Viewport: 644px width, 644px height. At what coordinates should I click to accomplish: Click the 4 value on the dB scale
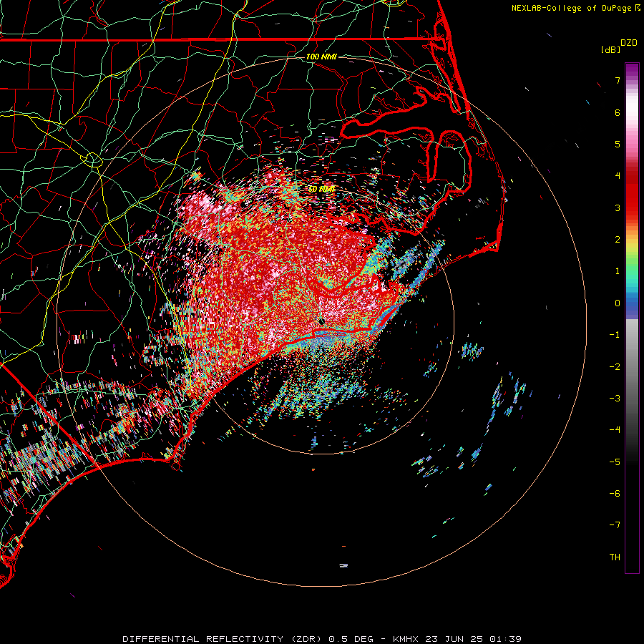[618, 176]
